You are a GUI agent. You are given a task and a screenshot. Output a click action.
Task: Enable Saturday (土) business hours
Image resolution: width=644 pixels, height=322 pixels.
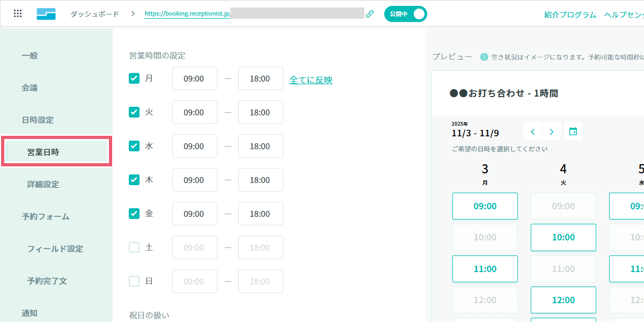tap(134, 247)
